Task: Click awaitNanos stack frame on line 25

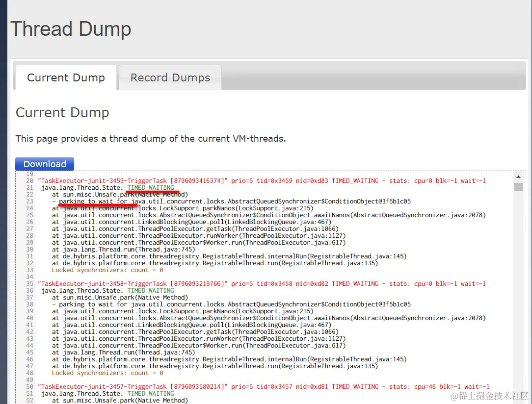Action: tap(269, 215)
